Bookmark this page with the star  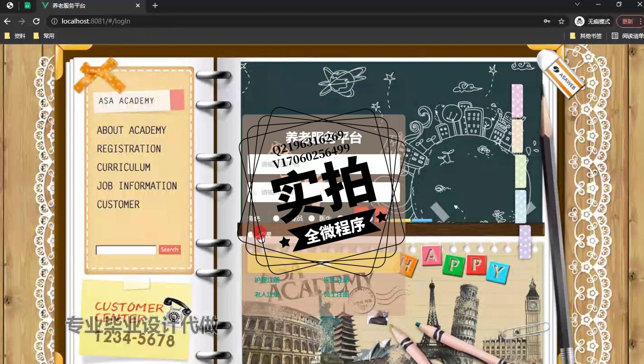(x=561, y=21)
